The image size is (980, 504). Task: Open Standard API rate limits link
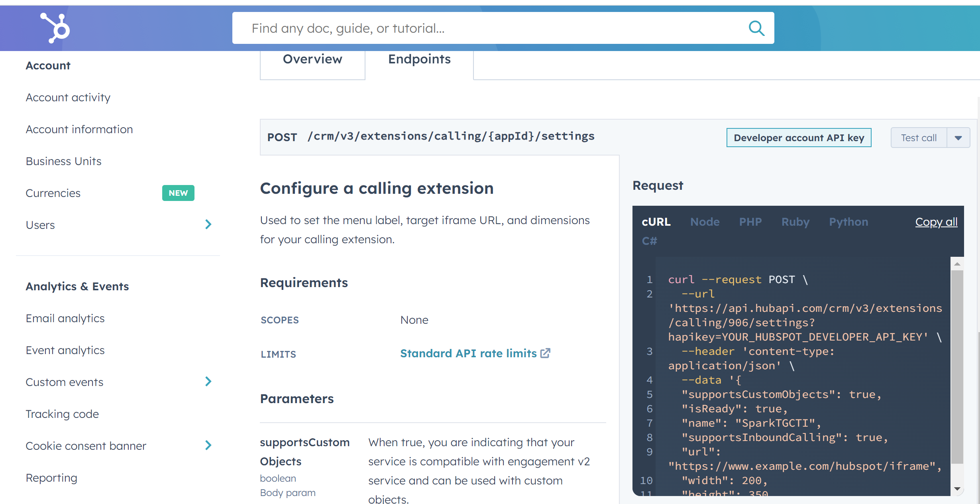[468, 353]
